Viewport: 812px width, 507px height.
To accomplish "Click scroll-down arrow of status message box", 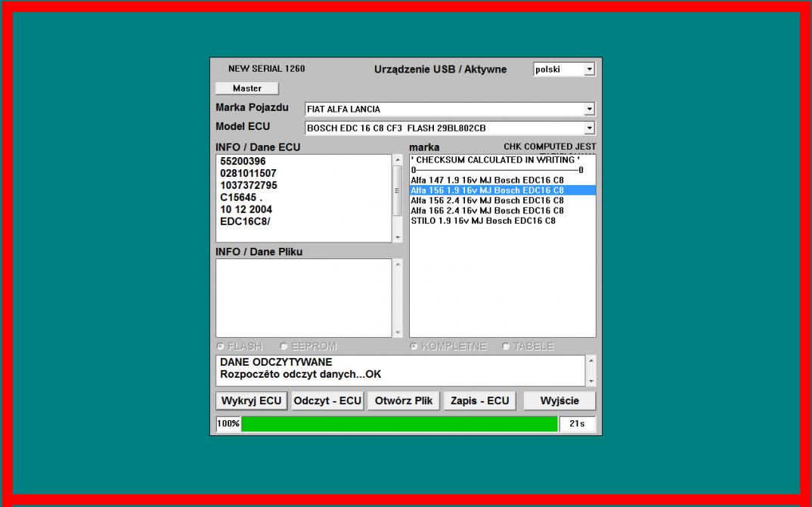I will [591, 382].
